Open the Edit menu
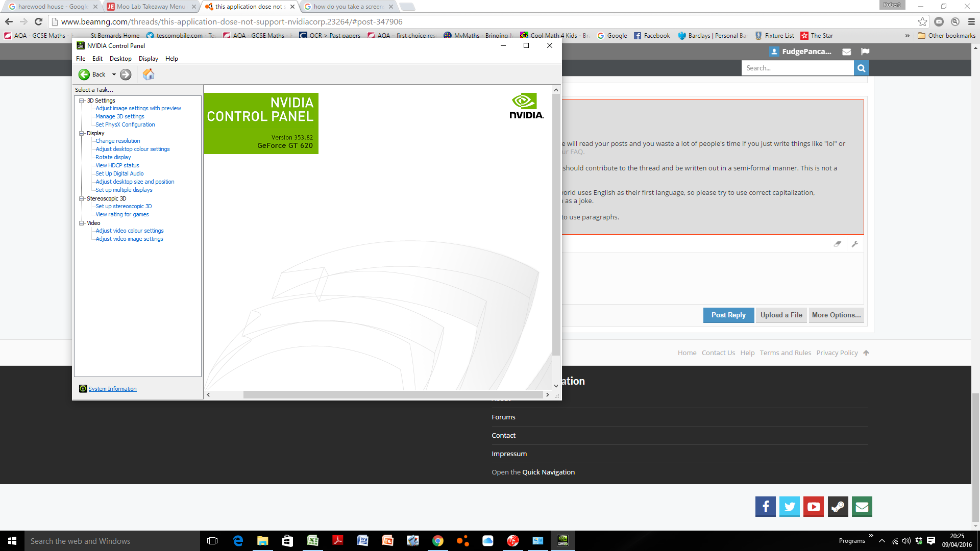Screen dimensions: 980x551 [x=97, y=59]
